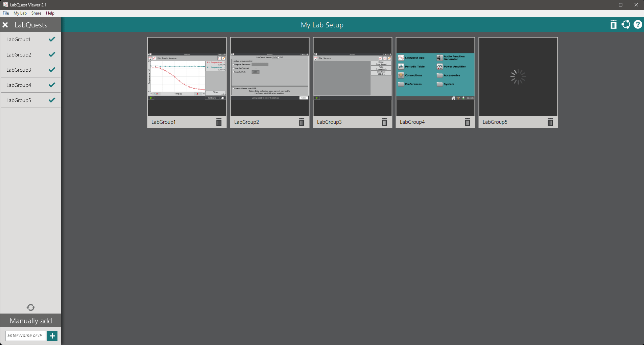This screenshot has width=644, height=345.
Task: Open the LabGroup1 graph screen thumbnail
Action: click(x=187, y=76)
